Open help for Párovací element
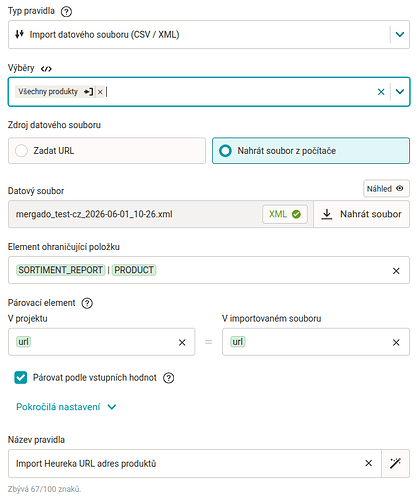The height and width of the screenshot is (500, 420). click(87, 303)
